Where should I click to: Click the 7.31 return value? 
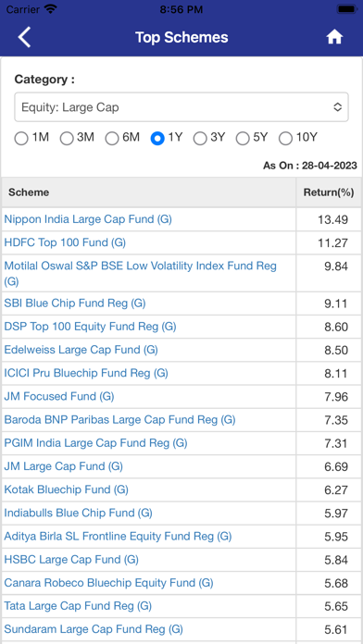[x=336, y=443]
